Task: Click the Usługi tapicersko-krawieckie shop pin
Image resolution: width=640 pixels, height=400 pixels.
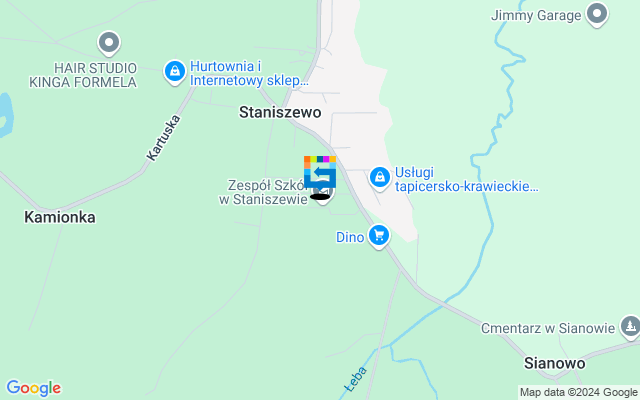Action: (380, 178)
